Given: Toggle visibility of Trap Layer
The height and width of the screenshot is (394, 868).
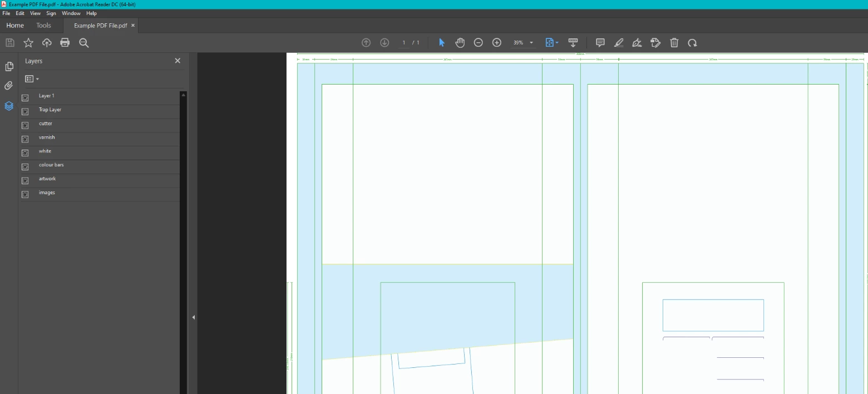Looking at the screenshot, I should tap(25, 111).
